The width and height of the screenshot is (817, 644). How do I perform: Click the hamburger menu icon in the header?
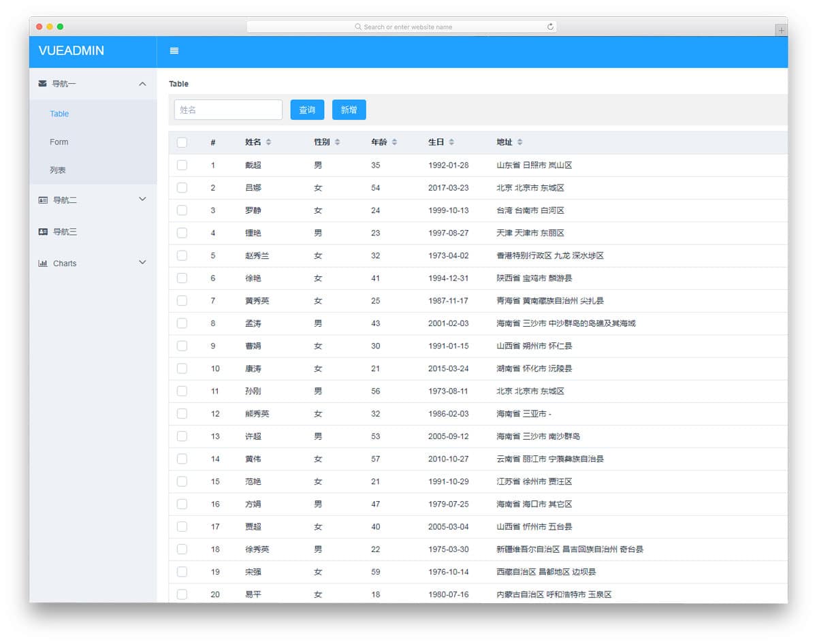tap(174, 50)
